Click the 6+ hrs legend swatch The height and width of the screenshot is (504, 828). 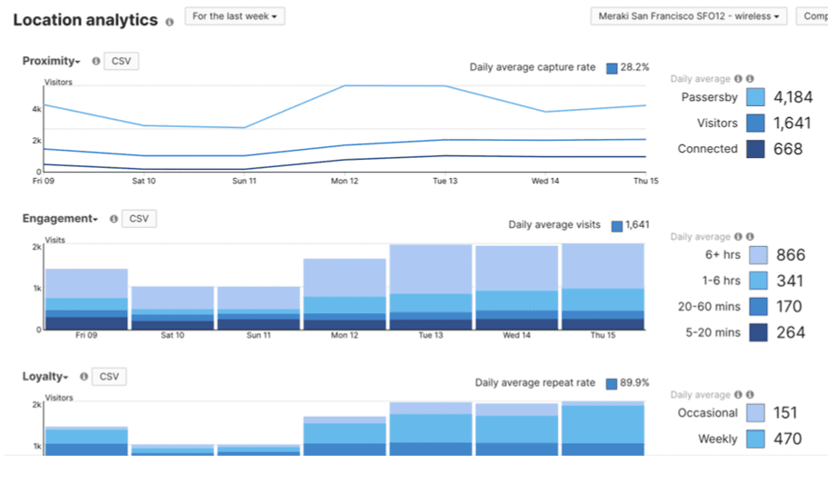coord(758,255)
